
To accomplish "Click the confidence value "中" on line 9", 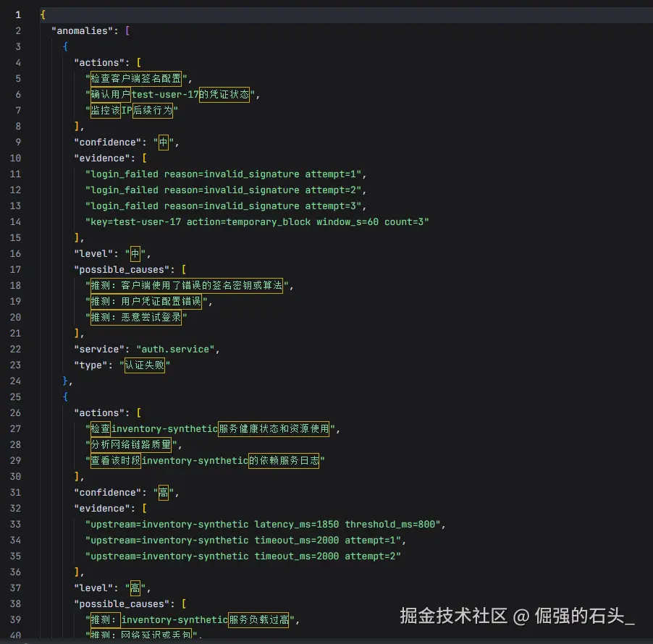I will click(164, 143).
